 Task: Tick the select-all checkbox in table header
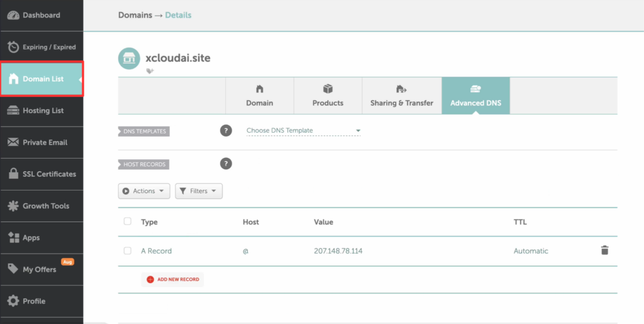coord(127,221)
